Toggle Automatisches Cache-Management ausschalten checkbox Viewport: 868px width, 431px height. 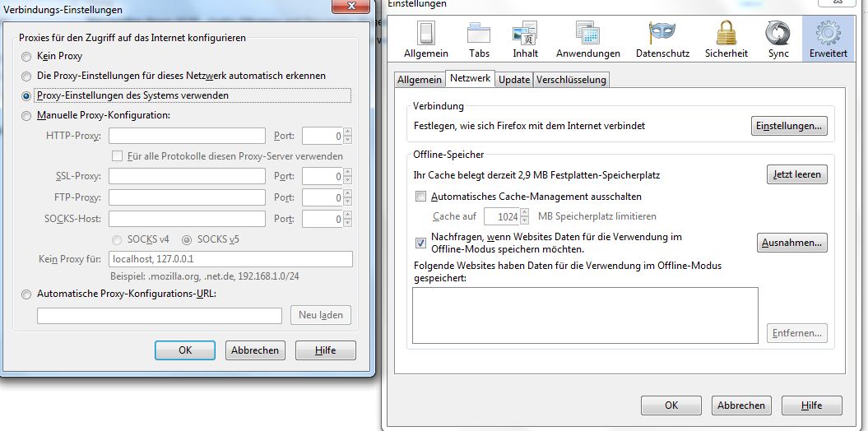pos(421,197)
